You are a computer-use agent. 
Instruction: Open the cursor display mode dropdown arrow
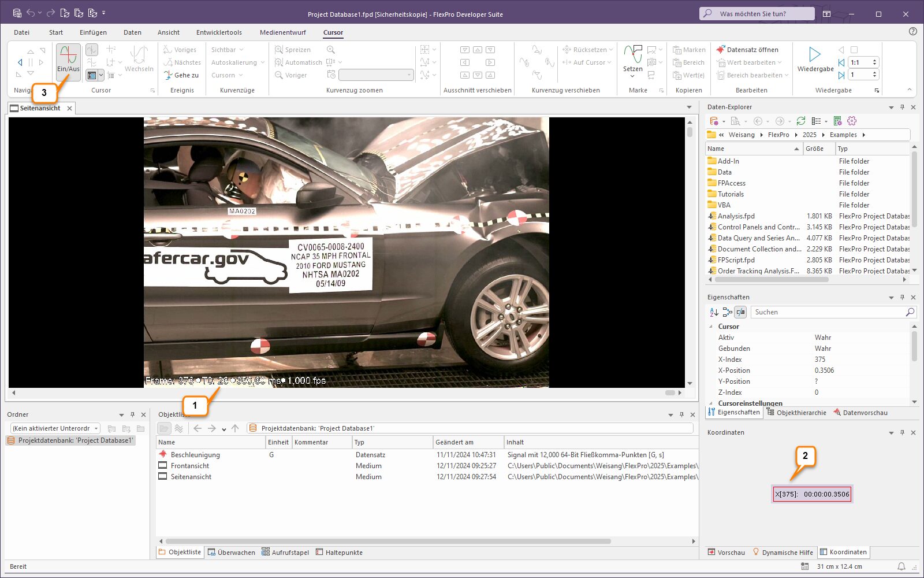(x=101, y=75)
